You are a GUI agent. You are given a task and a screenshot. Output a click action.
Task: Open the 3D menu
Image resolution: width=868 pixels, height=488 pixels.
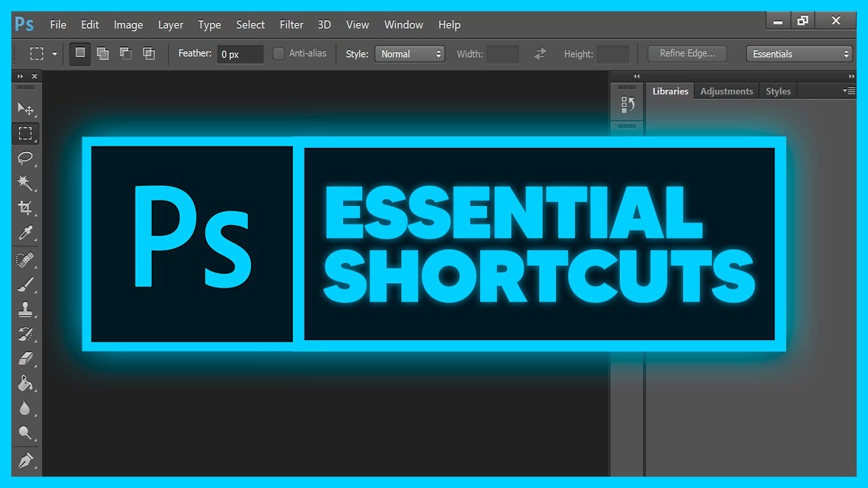point(325,24)
